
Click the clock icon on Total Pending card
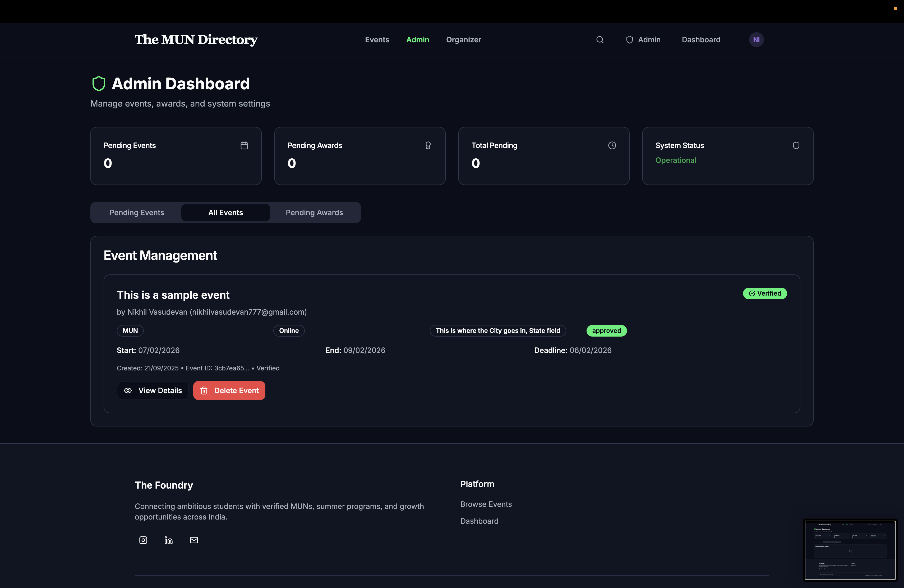[x=612, y=145]
